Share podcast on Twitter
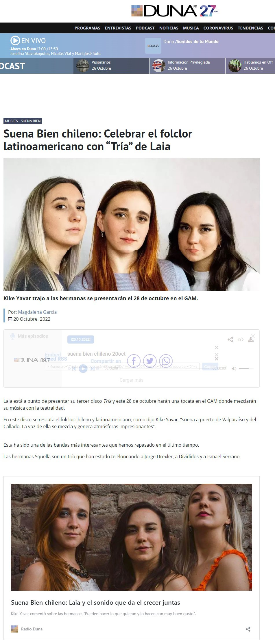 click(150, 361)
